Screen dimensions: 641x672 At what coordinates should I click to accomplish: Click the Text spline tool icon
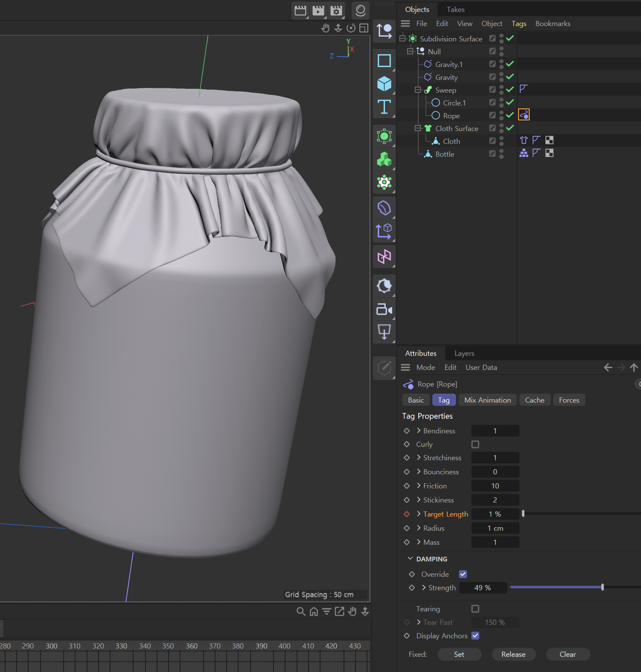coord(384,107)
